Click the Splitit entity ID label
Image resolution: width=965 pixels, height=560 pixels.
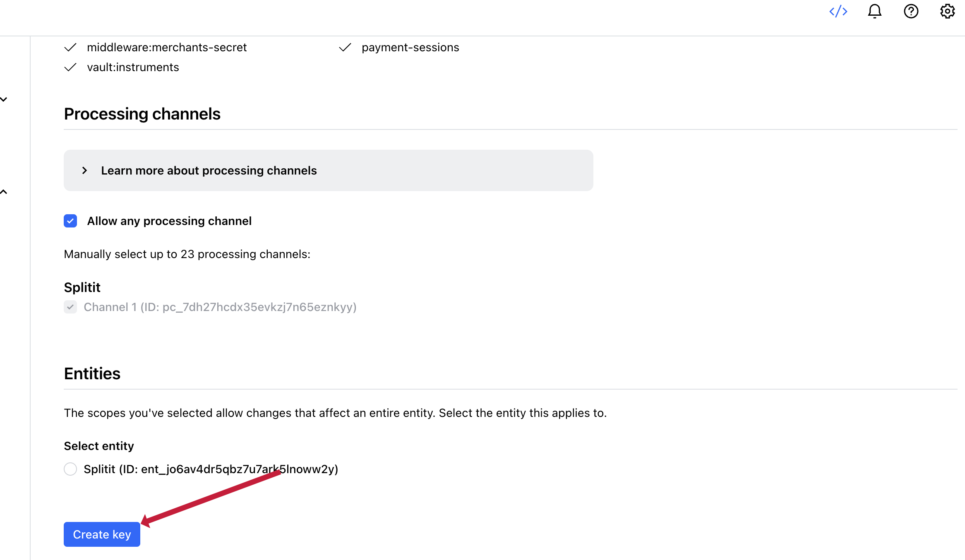tap(211, 469)
